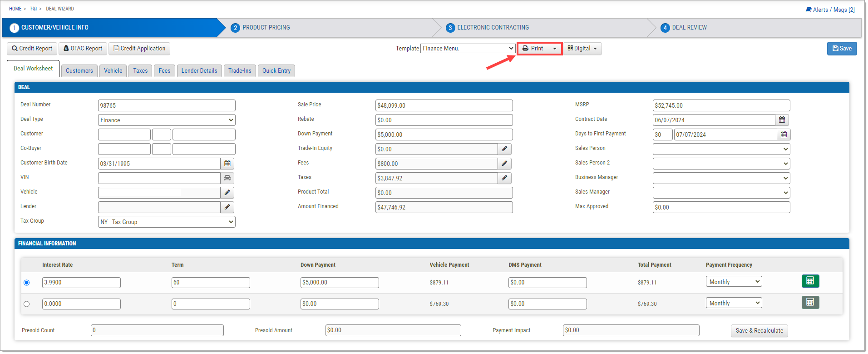Save the deal
The width and height of the screenshot is (868, 354).
[842, 49]
